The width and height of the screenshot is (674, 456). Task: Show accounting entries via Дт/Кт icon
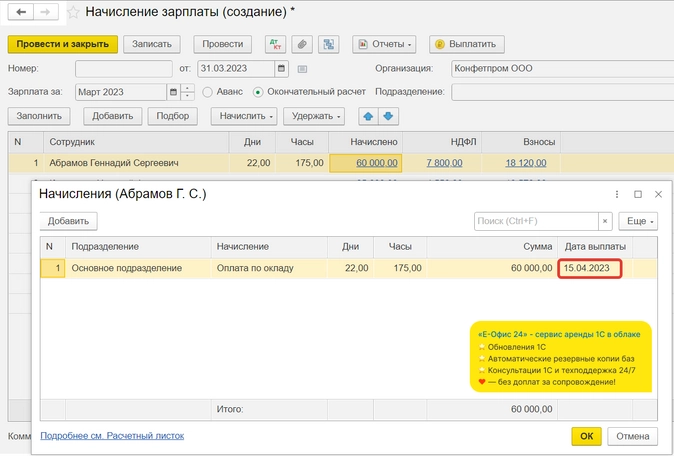tap(274, 45)
